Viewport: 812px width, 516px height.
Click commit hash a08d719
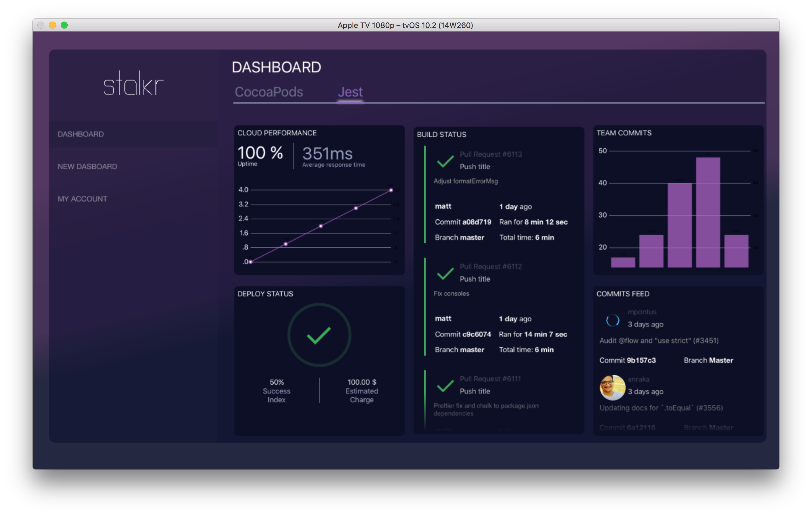477,222
